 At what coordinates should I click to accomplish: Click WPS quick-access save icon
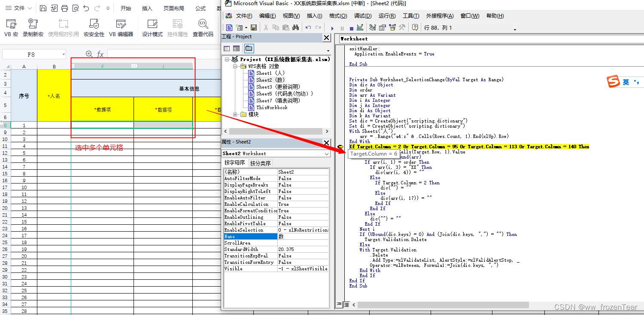pyautogui.click(x=43, y=8)
